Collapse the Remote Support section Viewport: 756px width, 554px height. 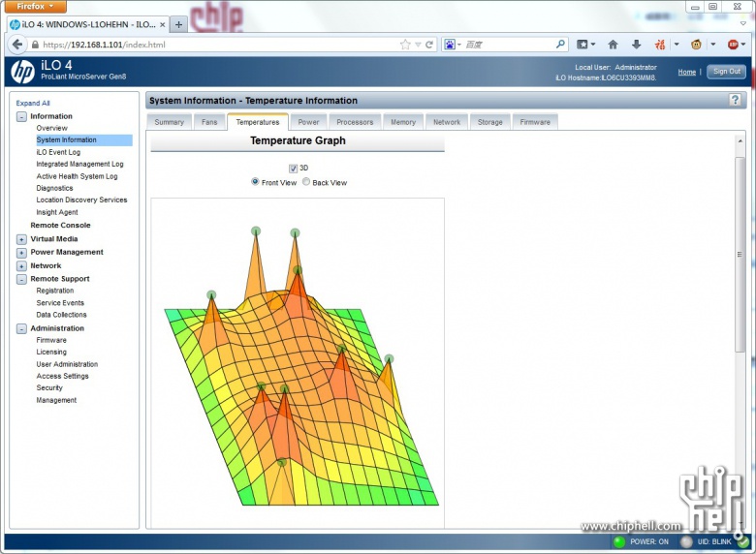click(x=21, y=279)
